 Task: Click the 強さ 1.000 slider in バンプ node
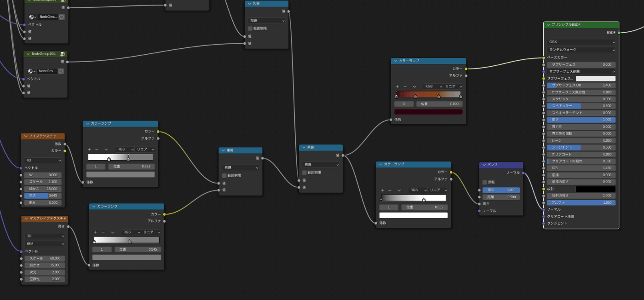pyautogui.click(x=501, y=190)
